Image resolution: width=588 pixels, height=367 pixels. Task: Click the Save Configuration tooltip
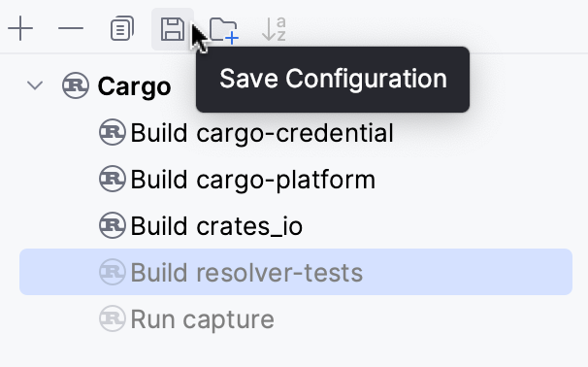pyautogui.click(x=333, y=80)
